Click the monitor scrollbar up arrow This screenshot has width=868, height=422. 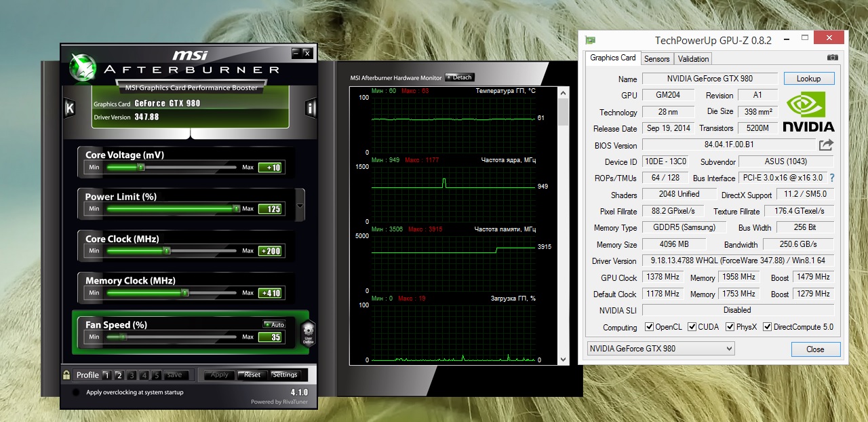click(563, 92)
